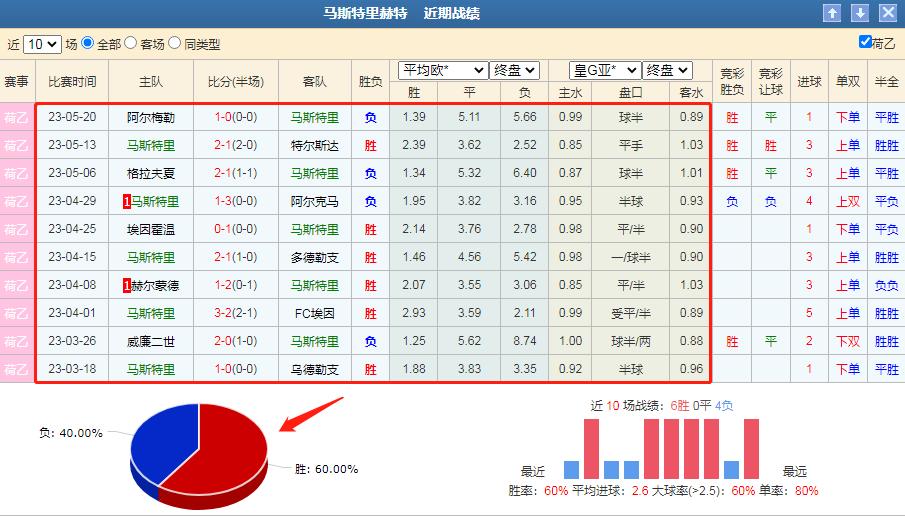Image resolution: width=905 pixels, height=516 pixels.
Task: Click red card badge on 23-04-29 马斯特里 row
Action: coord(126,201)
